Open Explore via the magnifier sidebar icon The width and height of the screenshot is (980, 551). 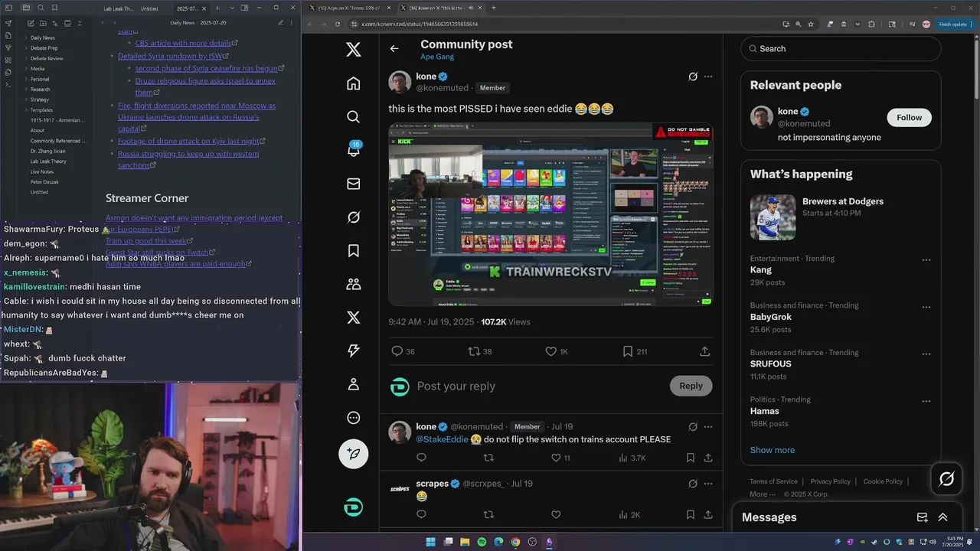353,116
